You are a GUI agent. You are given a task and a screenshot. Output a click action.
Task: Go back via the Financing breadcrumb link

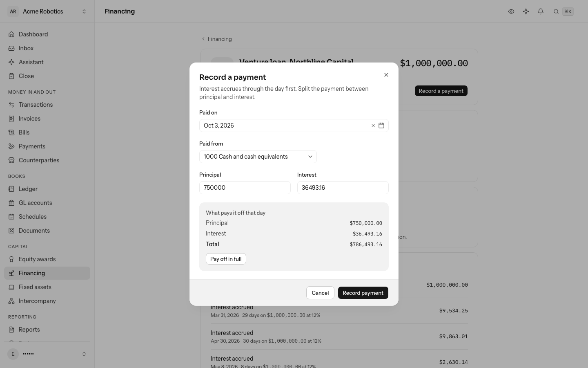click(216, 39)
